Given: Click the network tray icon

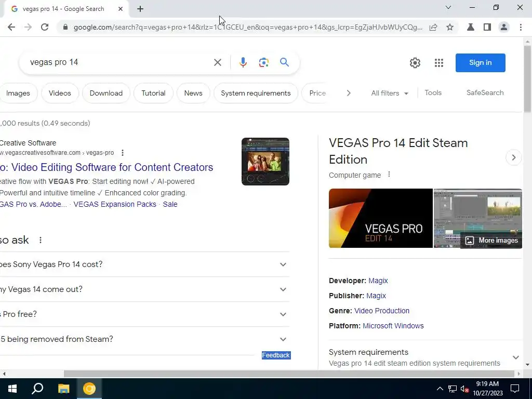Looking at the screenshot, I should point(453,389).
